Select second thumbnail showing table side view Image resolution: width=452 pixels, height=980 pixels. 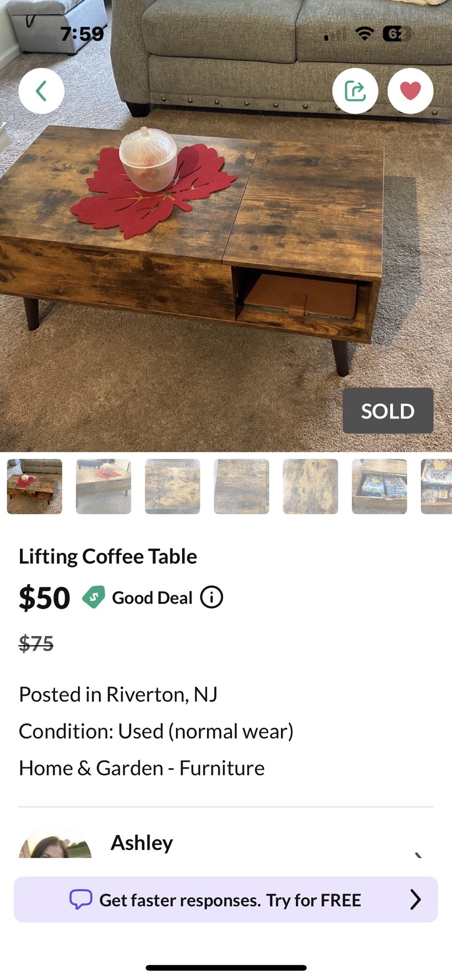click(104, 486)
